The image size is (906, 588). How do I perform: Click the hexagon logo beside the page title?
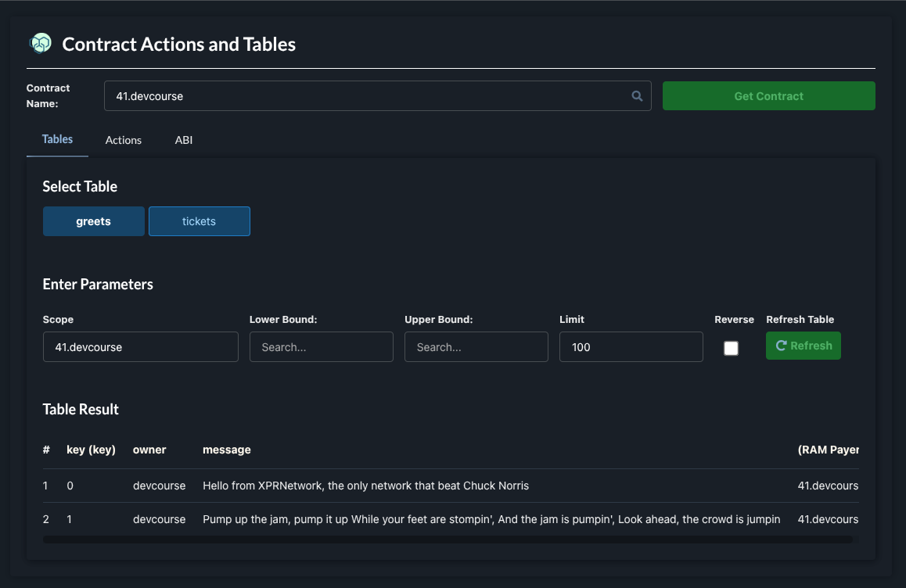pyautogui.click(x=40, y=44)
